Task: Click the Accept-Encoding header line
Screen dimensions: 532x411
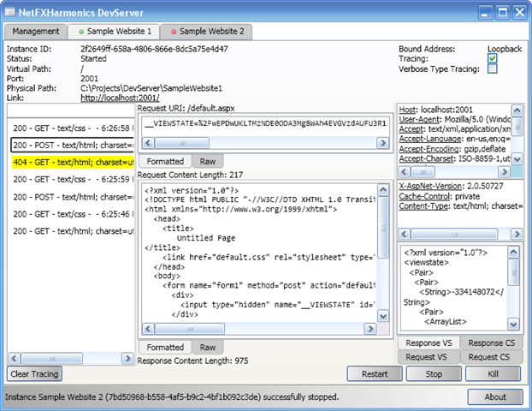Action: 452,149
